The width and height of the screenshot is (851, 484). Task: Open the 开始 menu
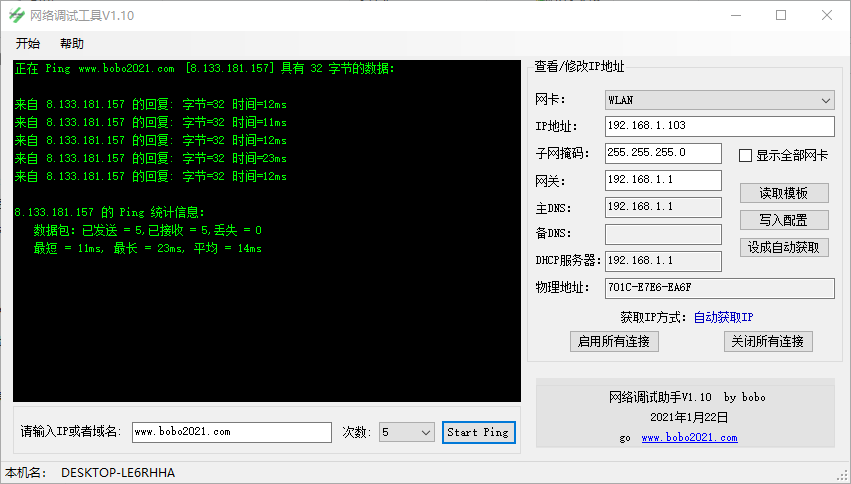(x=28, y=44)
